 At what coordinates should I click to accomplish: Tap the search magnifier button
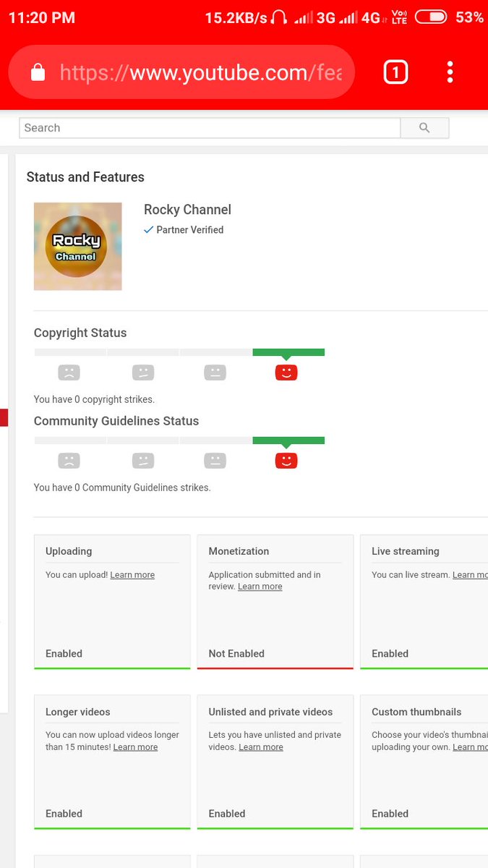point(424,128)
